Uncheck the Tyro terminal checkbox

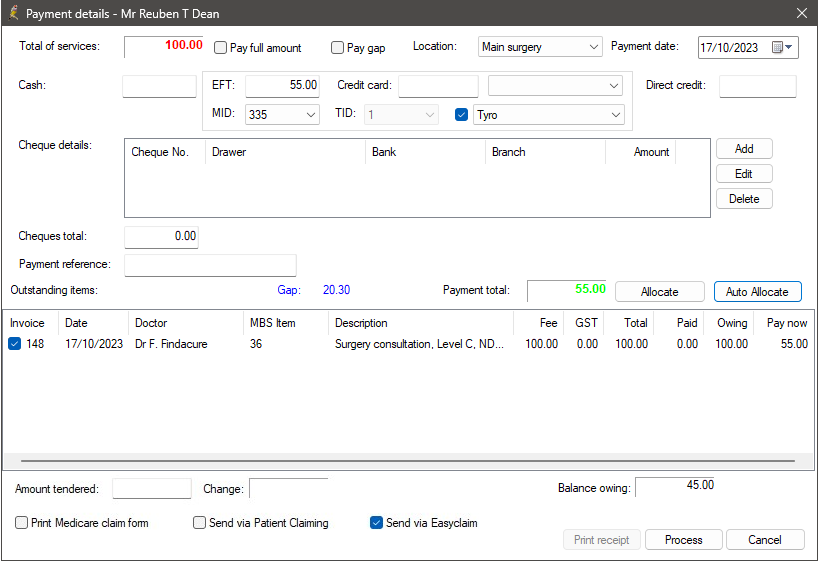pos(461,114)
